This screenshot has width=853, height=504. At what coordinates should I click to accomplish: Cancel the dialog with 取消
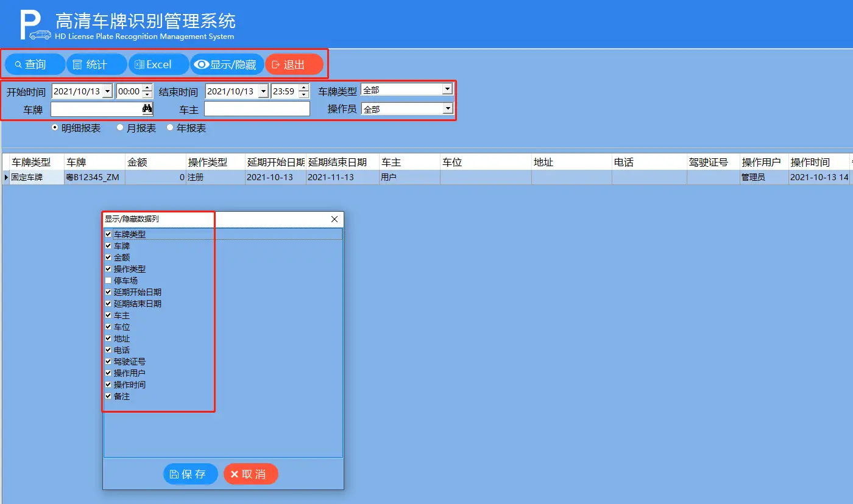click(x=250, y=474)
